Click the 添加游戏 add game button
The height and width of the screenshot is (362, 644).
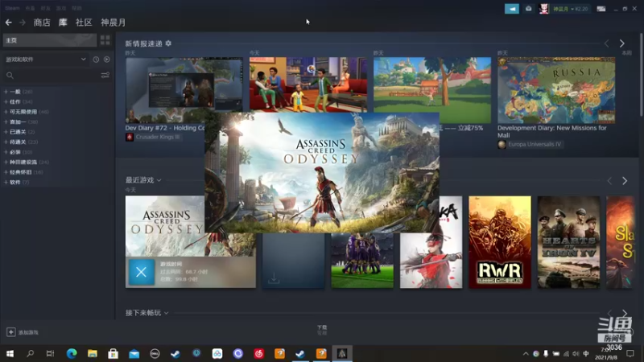click(23, 332)
